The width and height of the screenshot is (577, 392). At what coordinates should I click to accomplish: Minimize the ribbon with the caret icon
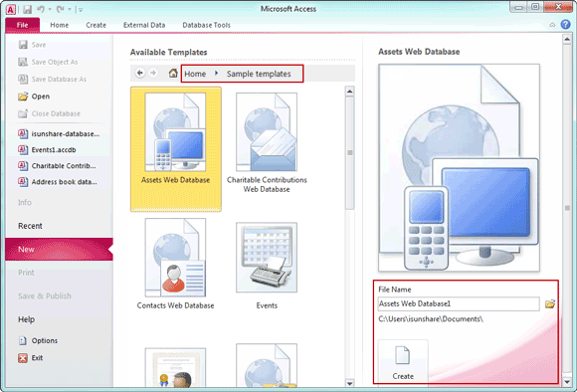click(552, 25)
